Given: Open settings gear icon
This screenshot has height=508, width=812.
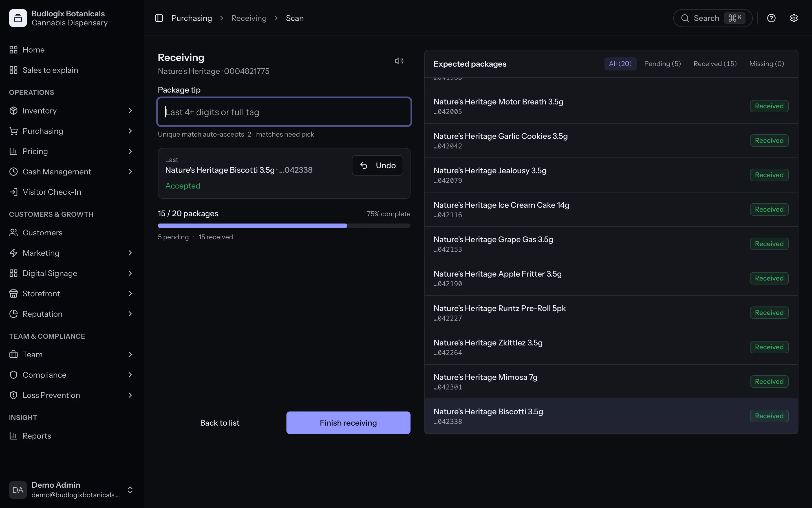Looking at the screenshot, I should 794,18.
